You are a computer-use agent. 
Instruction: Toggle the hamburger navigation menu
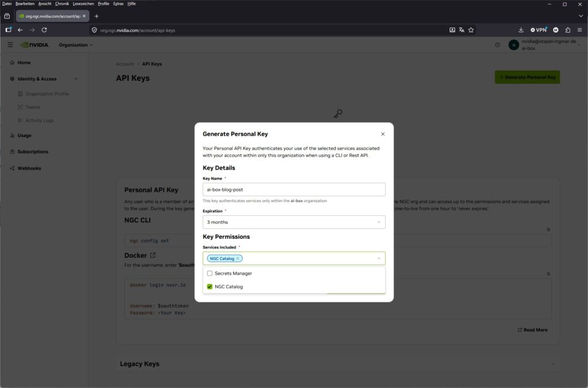coord(10,45)
